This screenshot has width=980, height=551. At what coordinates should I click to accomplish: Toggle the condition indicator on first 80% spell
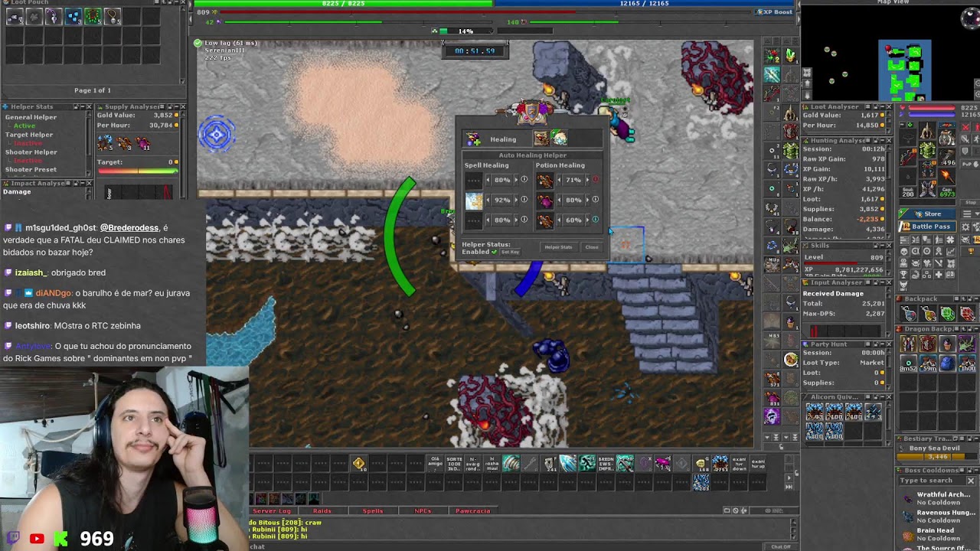point(524,179)
